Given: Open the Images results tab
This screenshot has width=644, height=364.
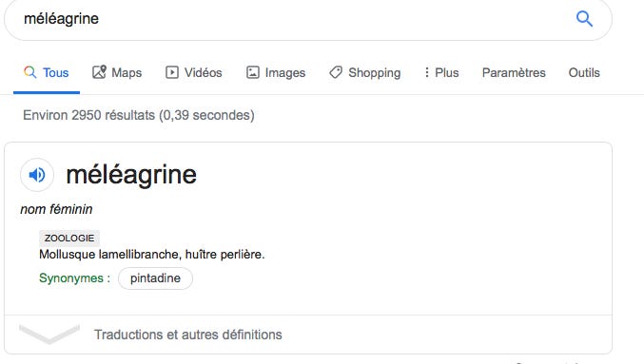Looking at the screenshot, I should coord(276,72).
